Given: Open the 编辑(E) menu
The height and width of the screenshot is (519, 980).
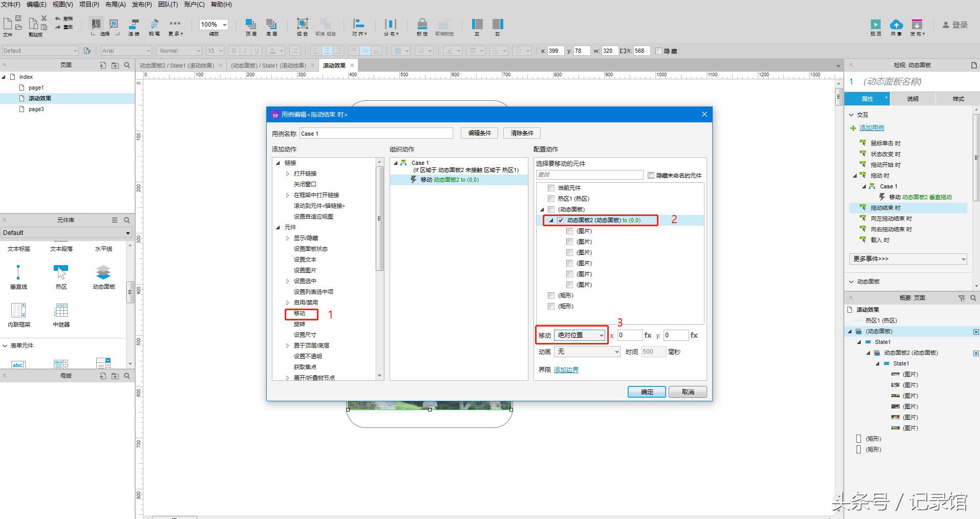Looking at the screenshot, I should pyautogui.click(x=36, y=5).
